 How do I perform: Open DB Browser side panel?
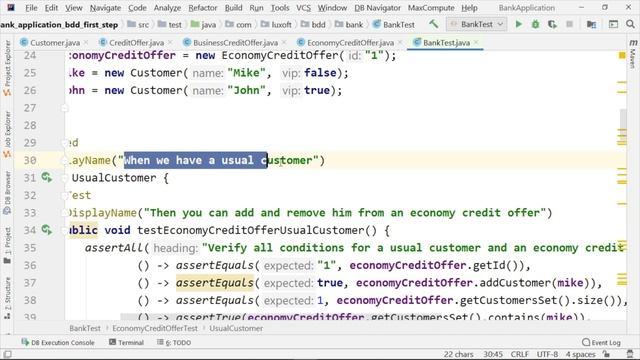click(7, 192)
